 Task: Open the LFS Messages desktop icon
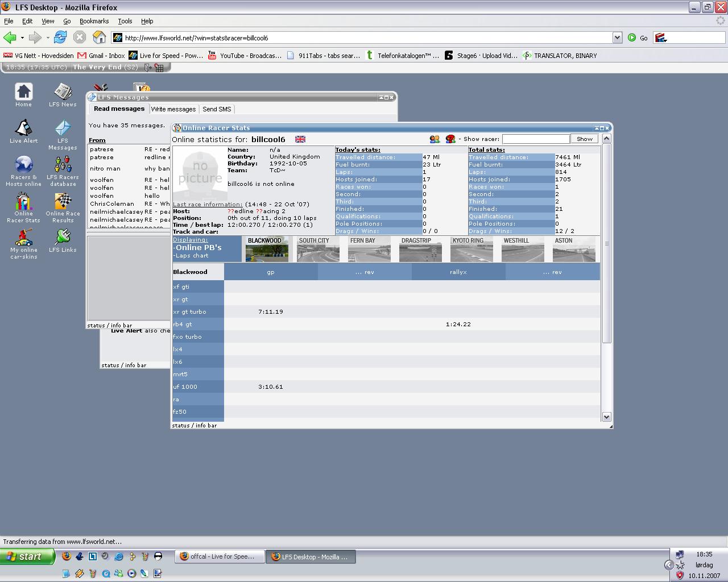coord(63,135)
